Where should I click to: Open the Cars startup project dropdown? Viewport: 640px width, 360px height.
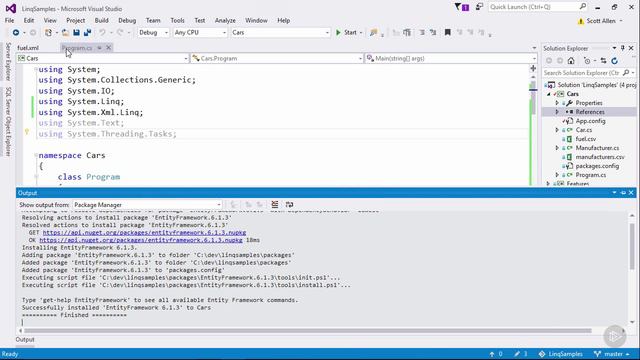(280, 32)
